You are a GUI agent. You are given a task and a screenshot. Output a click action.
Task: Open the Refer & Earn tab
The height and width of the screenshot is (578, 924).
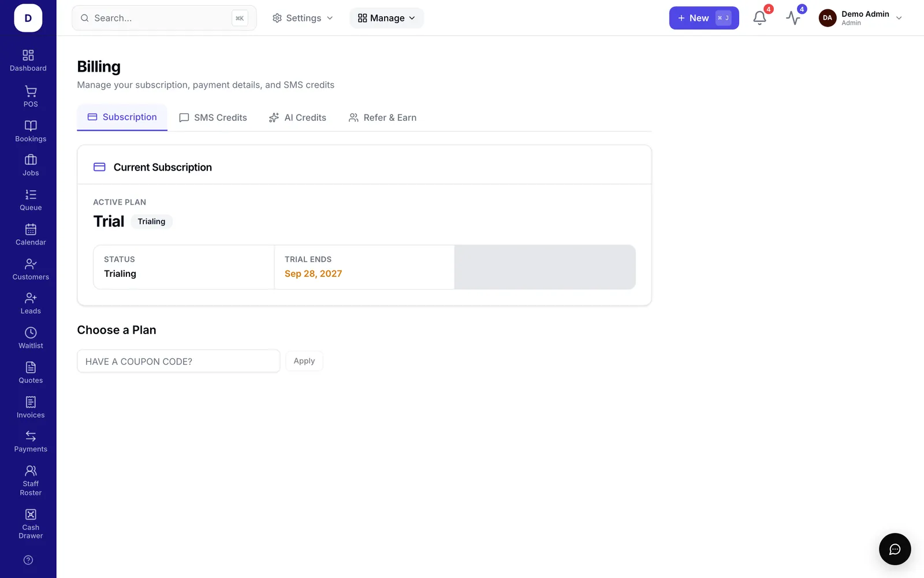point(382,118)
